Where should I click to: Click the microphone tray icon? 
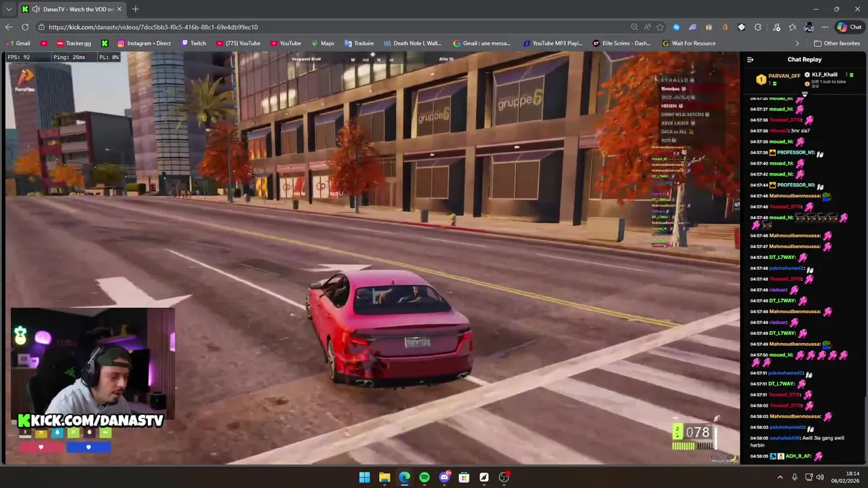pyautogui.click(x=794, y=477)
